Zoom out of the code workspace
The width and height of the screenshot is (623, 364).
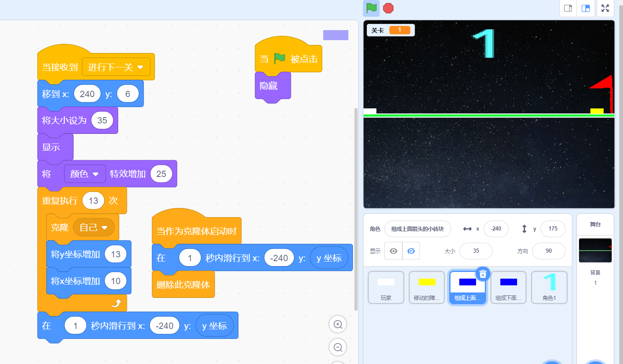click(x=337, y=347)
